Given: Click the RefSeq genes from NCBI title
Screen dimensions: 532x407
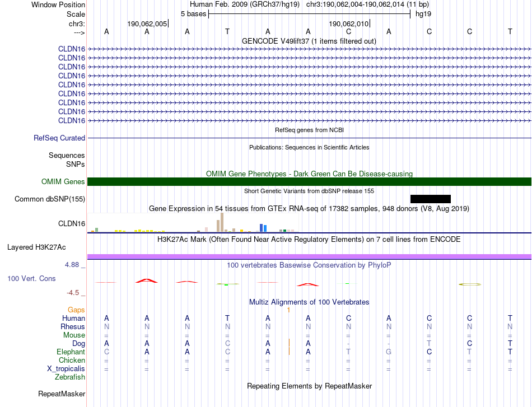Looking at the screenshot, I should pyautogui.click(x=309, y=130).
